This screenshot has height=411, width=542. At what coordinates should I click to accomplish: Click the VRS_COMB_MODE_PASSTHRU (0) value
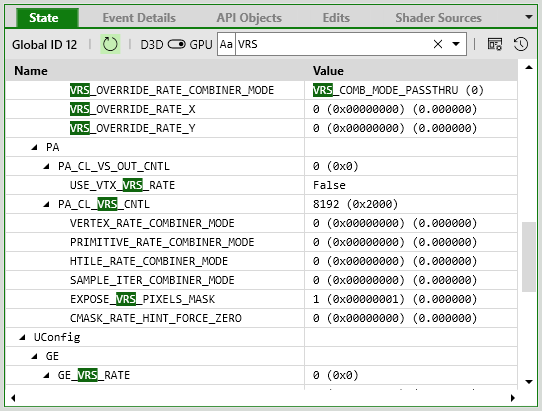click(x=398, y=90)
